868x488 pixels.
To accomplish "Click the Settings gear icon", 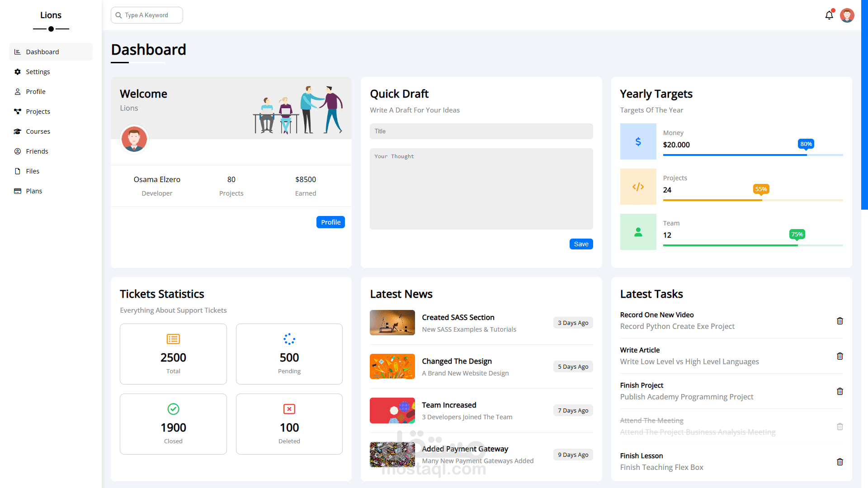I will pos(18,72).
